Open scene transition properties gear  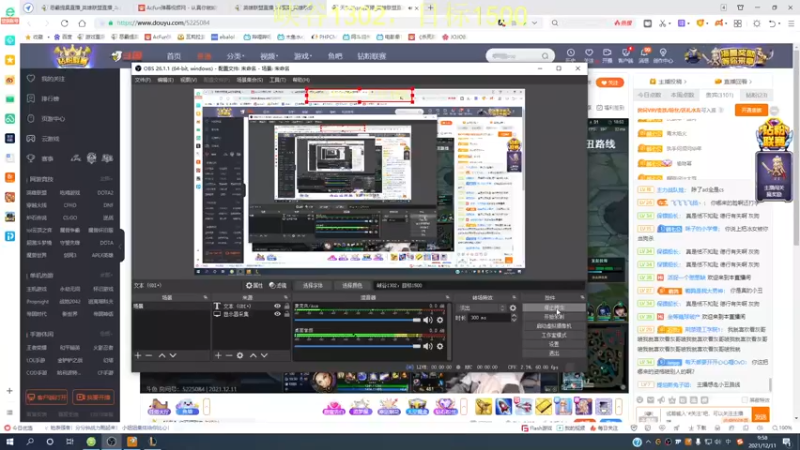(x=513, y=308)
